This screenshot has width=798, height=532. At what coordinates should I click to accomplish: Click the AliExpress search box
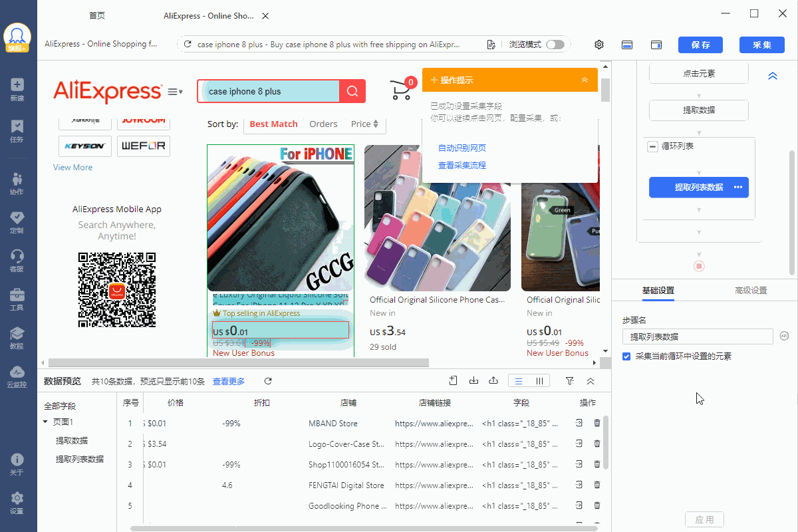(x=269, y=92)
